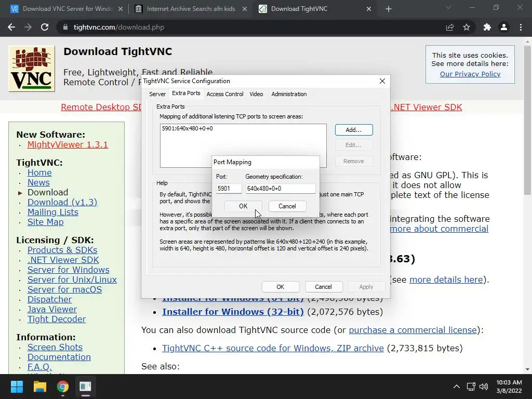Image resolution: width=532 pixels, height=399 pixels.
Task: Click Cancel in Service Configuration dialog
Action: click(x=323, y=287)
